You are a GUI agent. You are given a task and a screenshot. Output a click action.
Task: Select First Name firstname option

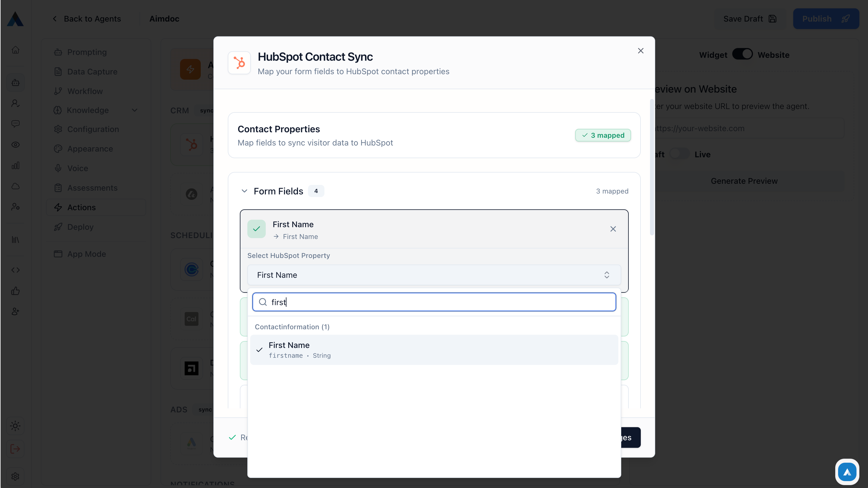pos(434,350)
